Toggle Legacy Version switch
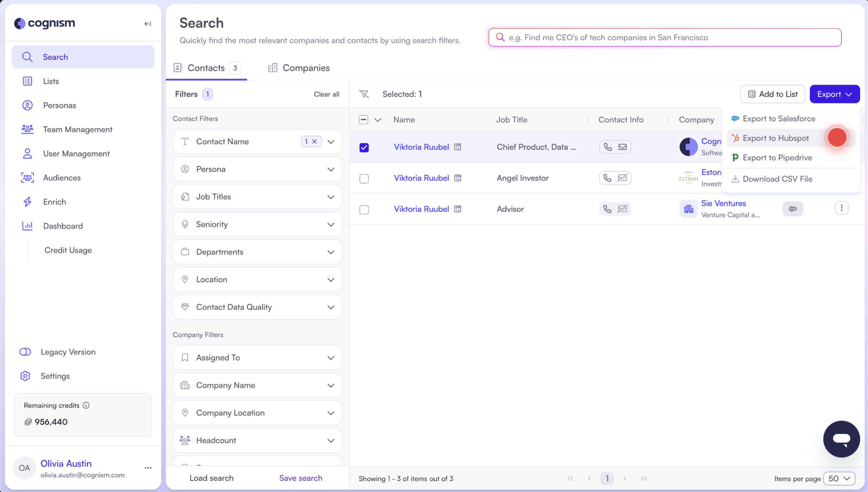The width and height of the screenshot is (868, 492). pos(25,352)
